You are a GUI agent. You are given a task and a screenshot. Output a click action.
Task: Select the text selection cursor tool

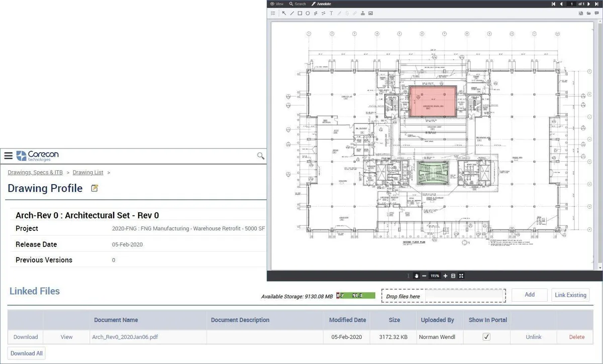[409, 276]
